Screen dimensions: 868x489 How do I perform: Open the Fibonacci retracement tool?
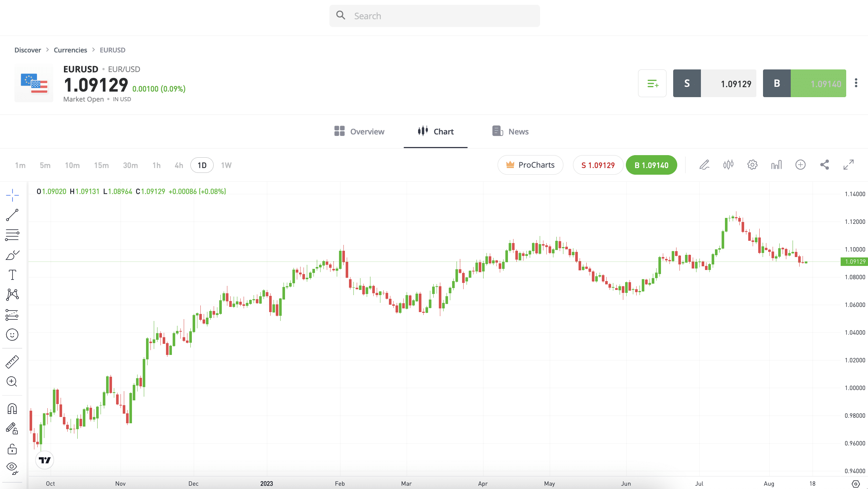(x=12, y=235)
